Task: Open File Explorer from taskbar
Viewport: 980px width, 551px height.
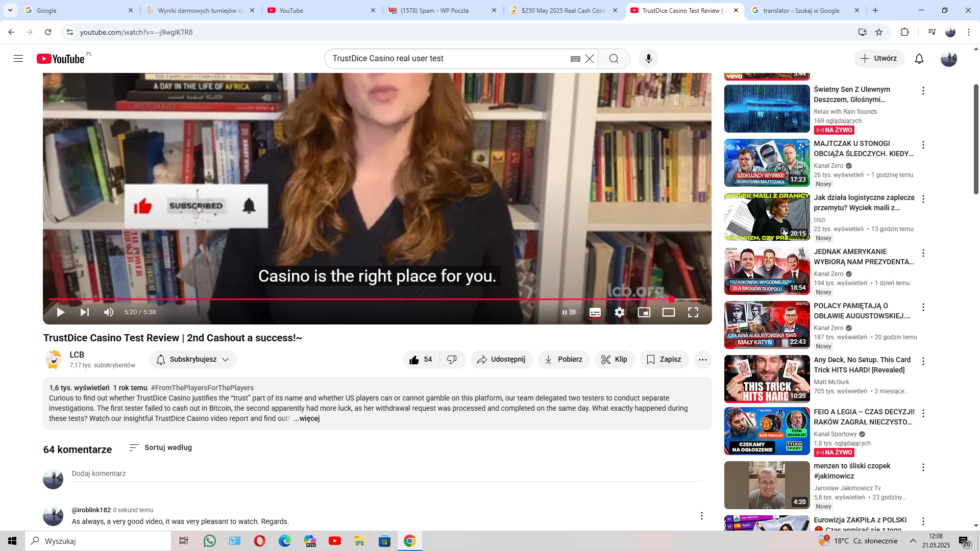Action: click(x=360, y=541)
